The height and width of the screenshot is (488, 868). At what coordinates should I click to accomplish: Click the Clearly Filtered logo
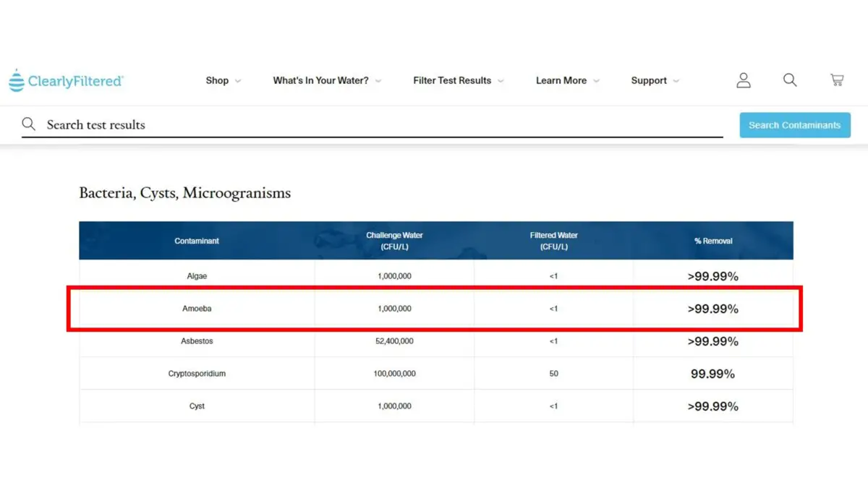coord(67,81)
